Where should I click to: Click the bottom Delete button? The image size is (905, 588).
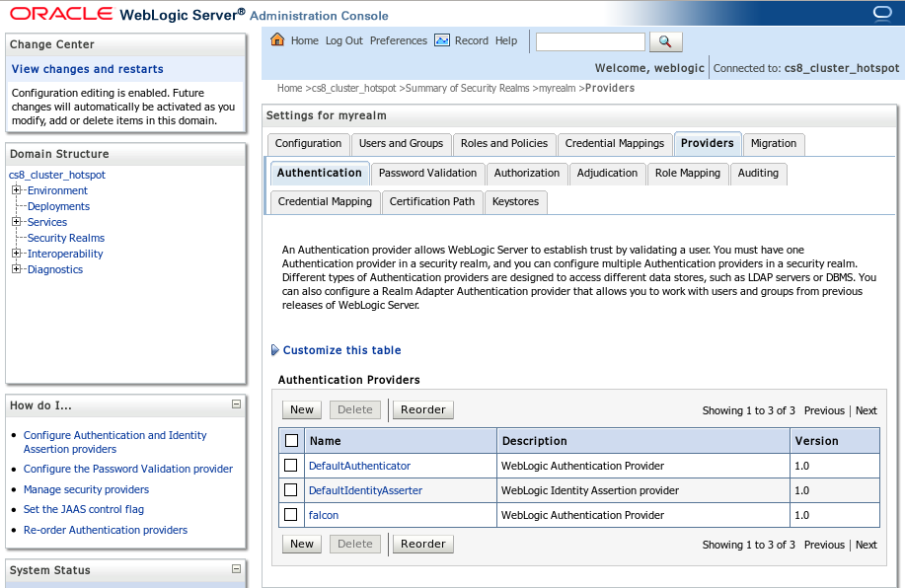[355, 545]
